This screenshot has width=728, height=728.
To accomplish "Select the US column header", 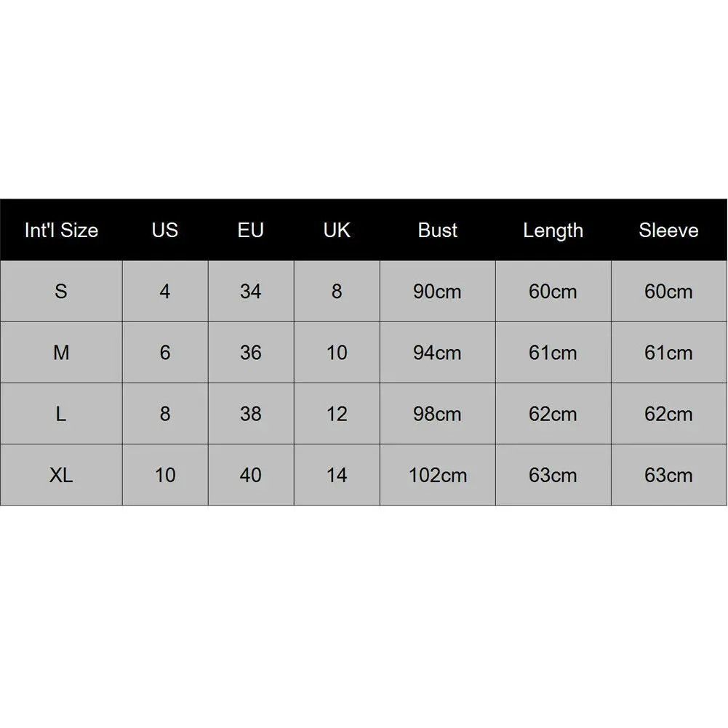I will point(165,231).
